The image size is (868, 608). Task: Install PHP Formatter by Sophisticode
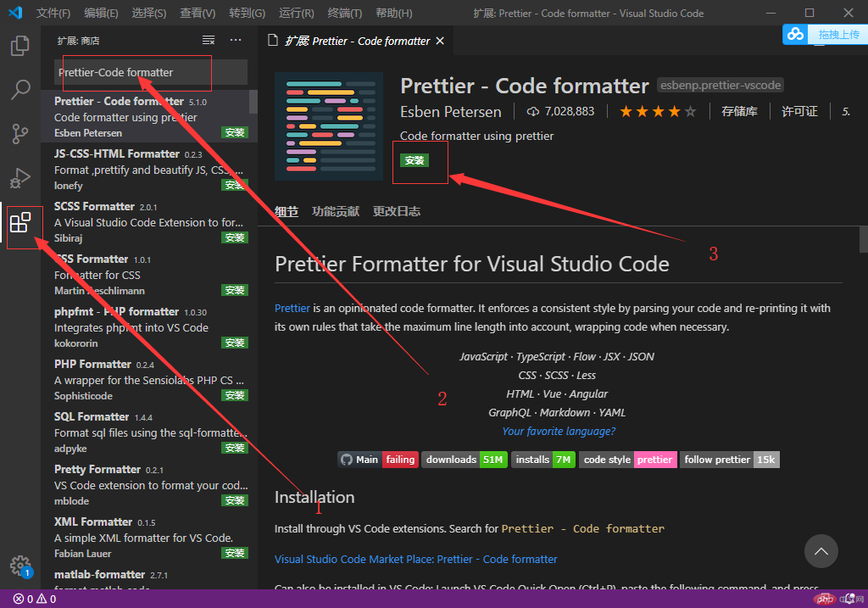[x=235, y=395]
